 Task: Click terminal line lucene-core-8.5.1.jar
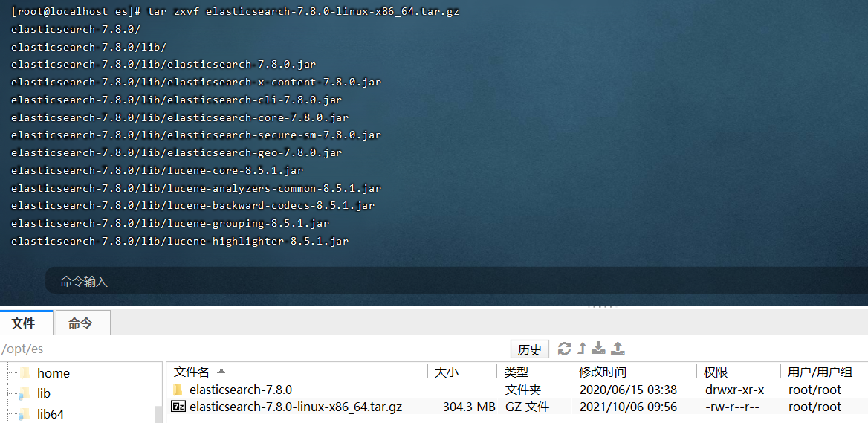click(x=157, y=170)
